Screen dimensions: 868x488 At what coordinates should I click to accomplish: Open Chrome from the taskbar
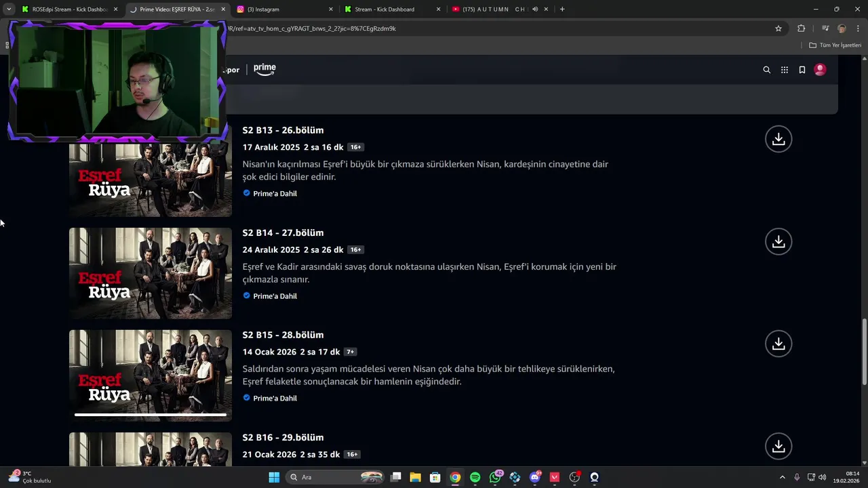(x=455, y=477)
